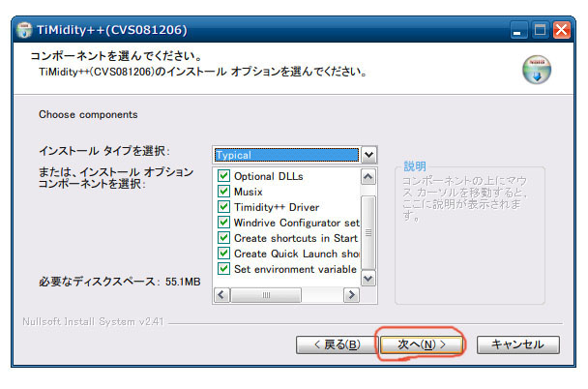The image size is (588, 389).
Task: Click the 次へ(N) next button
Action: pyautogui.click(x=421, y=344)
